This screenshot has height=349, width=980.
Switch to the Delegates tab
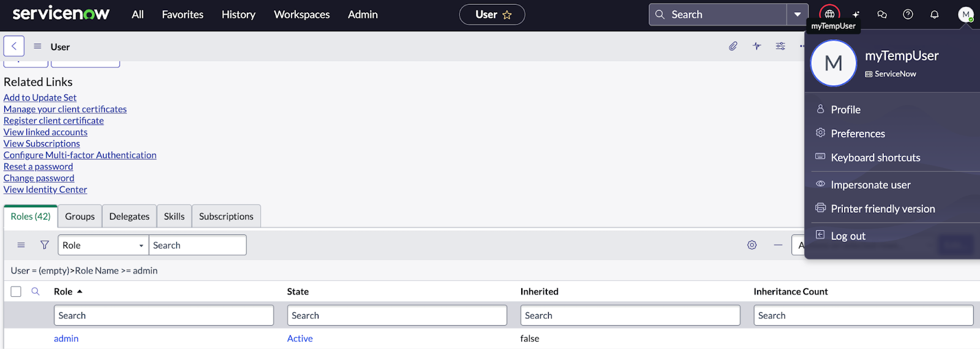coord(129,216)
